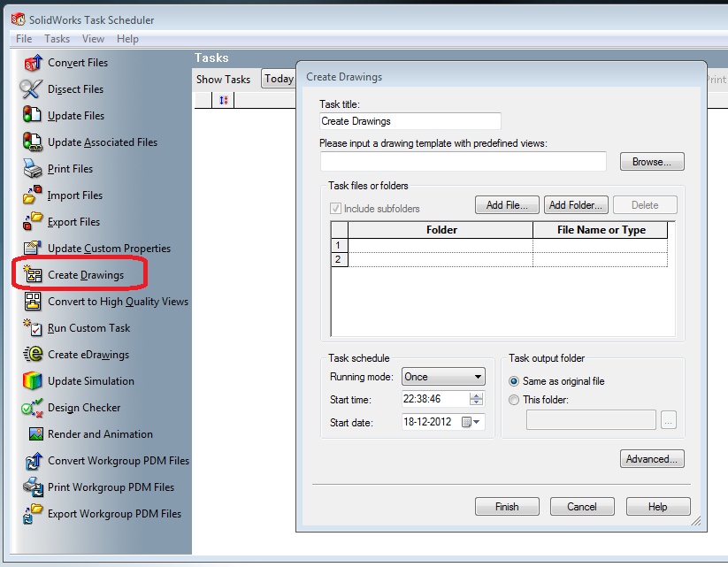Click the Print Workgroup PDM Files icon
728x567 pixels.
pyautogui.click(x=33, y=487)
